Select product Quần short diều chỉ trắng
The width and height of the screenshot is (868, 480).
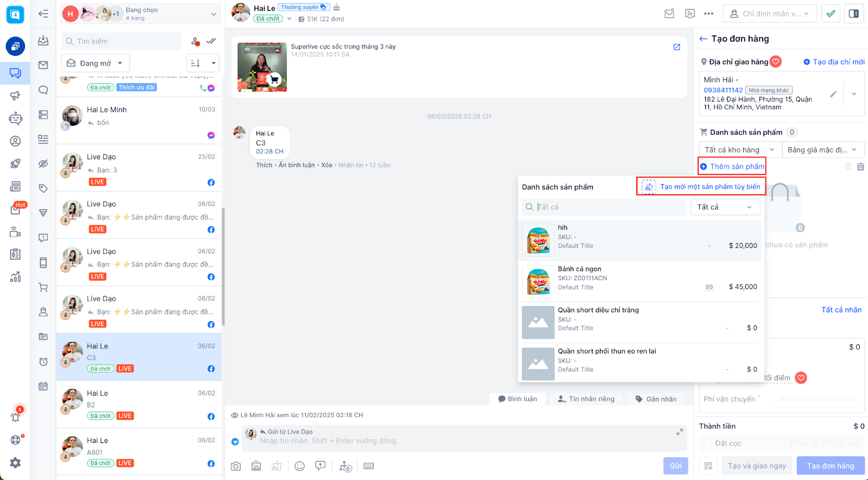tap(640, 323)
